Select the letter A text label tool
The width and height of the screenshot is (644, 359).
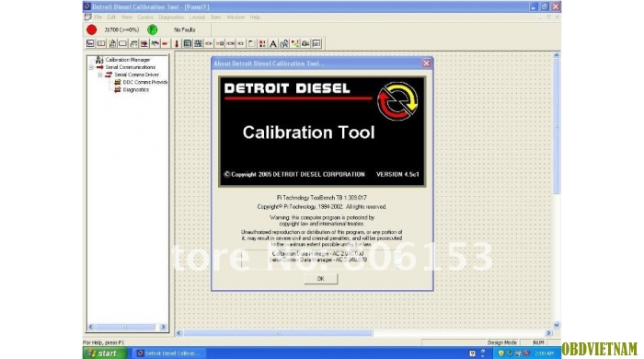273,43
